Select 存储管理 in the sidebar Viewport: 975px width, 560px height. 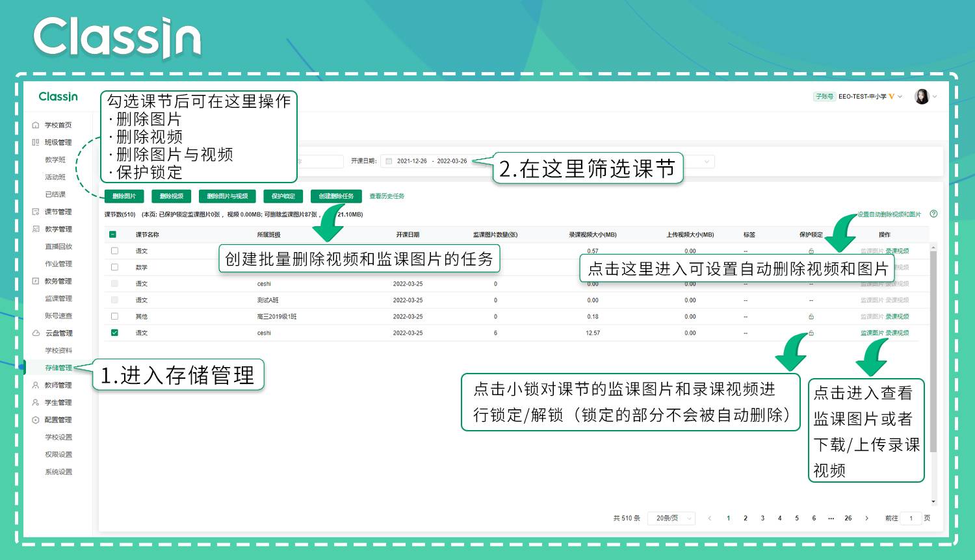58,368
